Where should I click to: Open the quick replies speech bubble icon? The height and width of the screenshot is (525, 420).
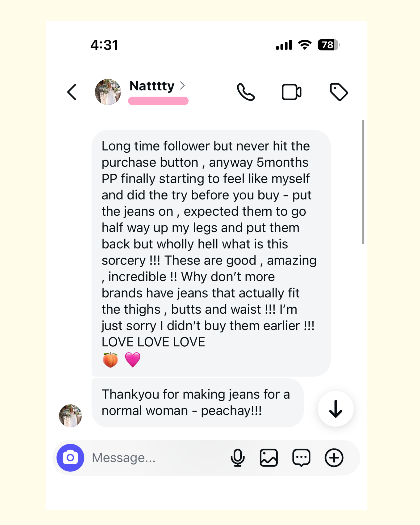point(301,458)
